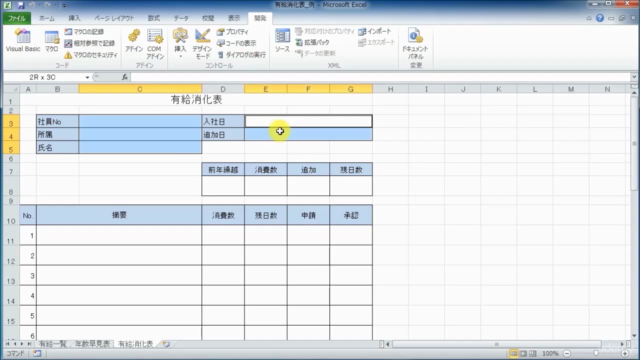Open the Add-Ins dialog

click(134, 41)
